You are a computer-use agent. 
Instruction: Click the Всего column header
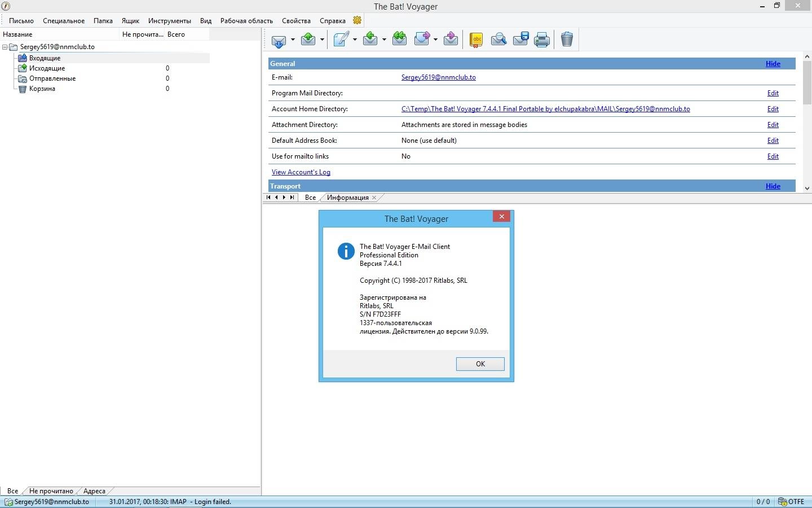click(x=187, y=34)
